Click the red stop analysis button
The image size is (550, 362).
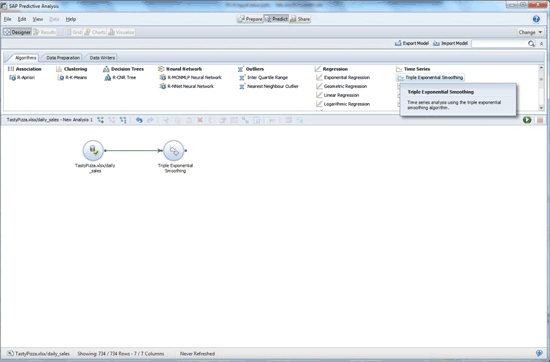[540, 120]
